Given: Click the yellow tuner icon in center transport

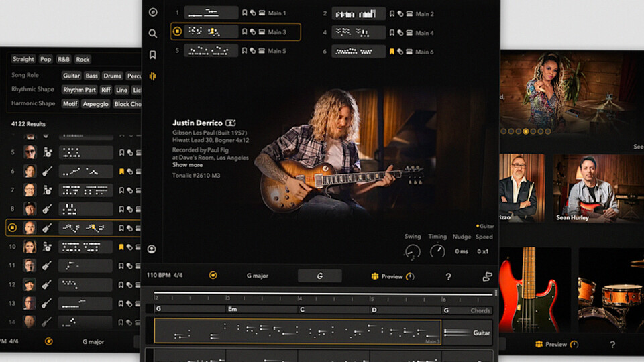Looking at the screenshot, I should (213, 276).
